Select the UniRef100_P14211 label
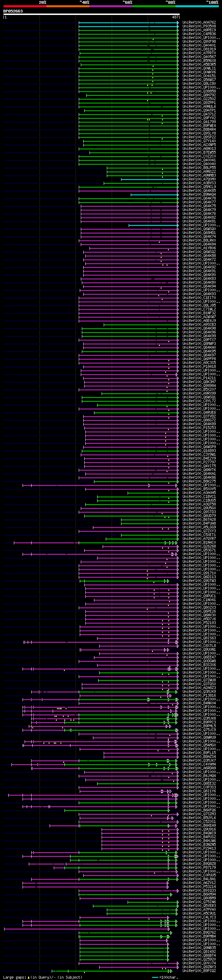 pos(199,378)
